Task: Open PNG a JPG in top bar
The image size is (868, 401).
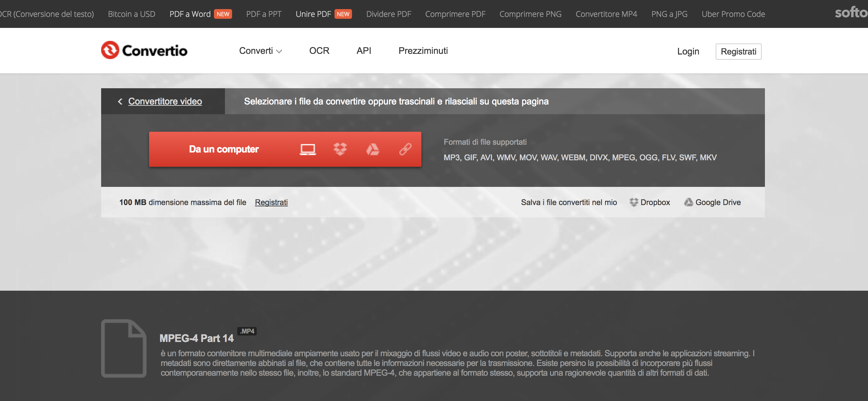Action: [x=669, y=14]
